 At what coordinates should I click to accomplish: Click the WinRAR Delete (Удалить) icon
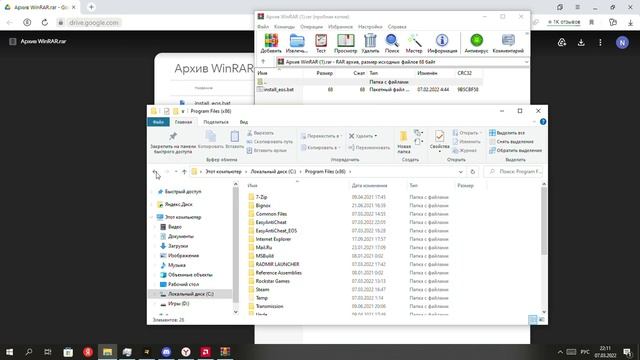370,43
